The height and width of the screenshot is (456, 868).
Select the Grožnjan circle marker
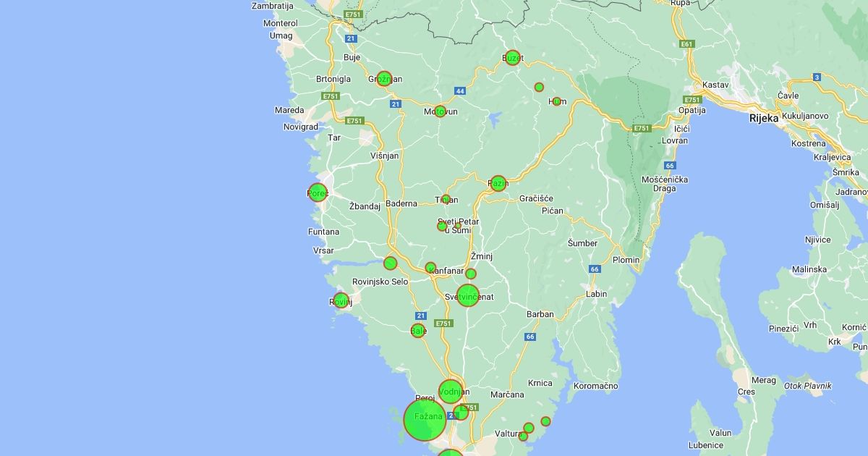pos(384,79)
